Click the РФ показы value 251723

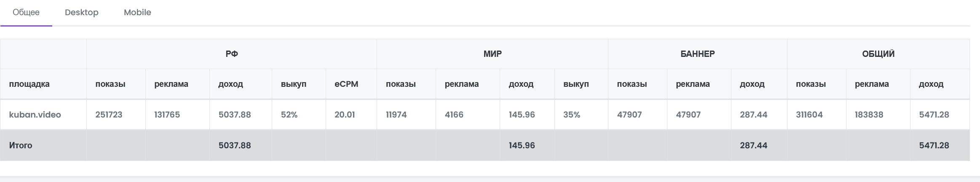coord(109,115)
